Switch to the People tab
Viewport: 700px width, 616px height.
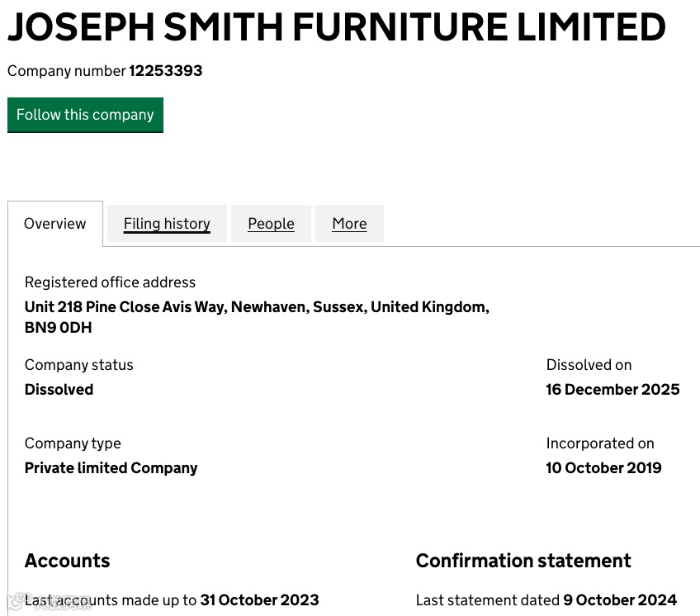(x=271, y=224)
